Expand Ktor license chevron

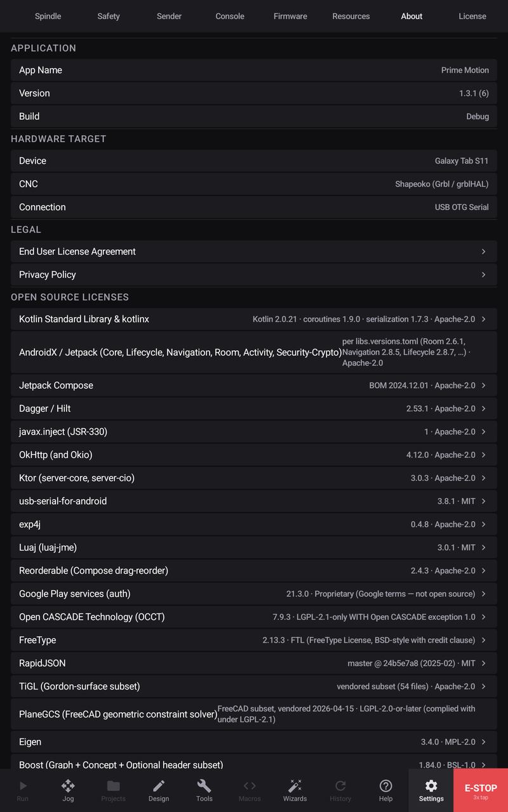484,478
